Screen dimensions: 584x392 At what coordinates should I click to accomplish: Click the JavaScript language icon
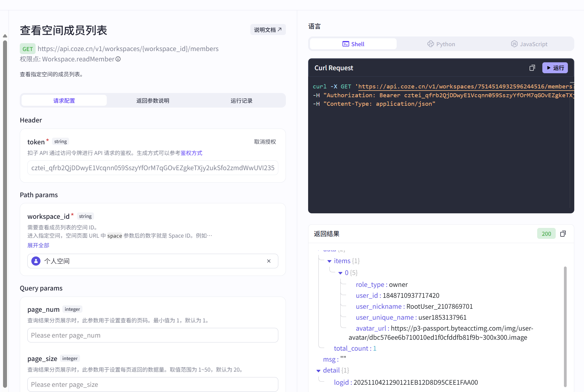click(x=514, y=44)
